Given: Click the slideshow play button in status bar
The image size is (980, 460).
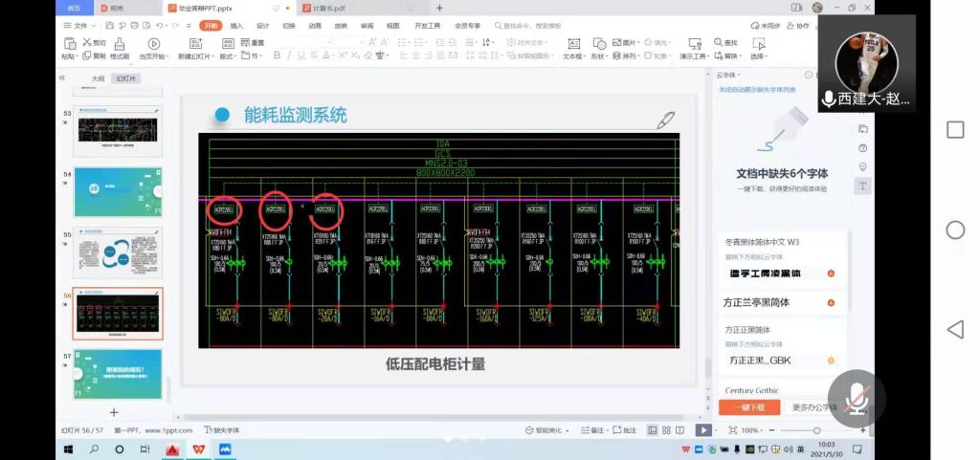Looking at the screenshot, I should tap(703, 430).
